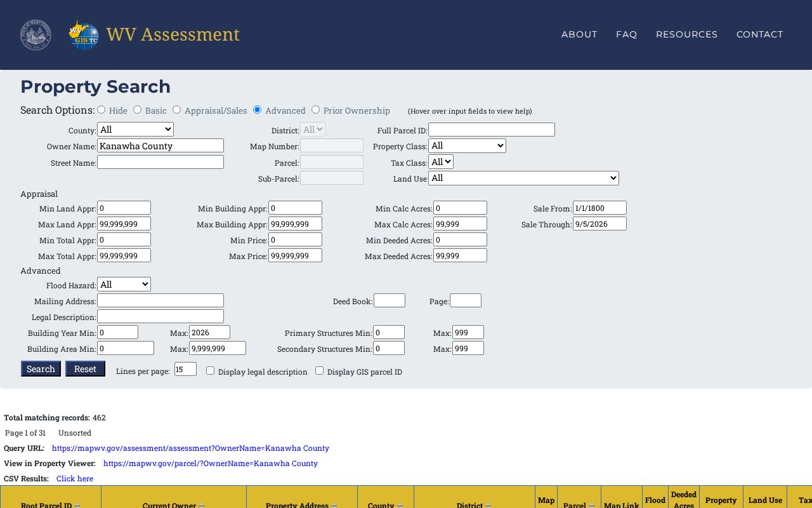The width and height of the screenshot is (812, 508).
Task: Sort by Parcel column icon
Action: click(x=591, y=505)
